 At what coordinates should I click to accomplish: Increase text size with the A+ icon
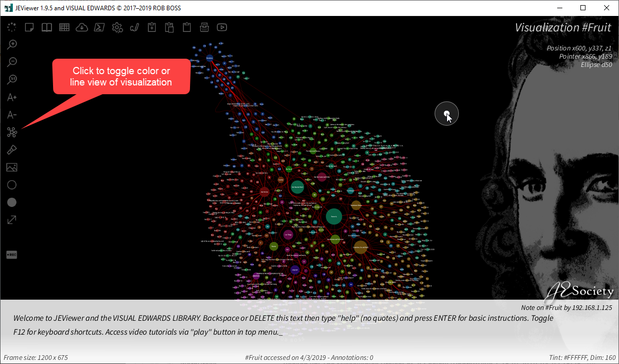[x=12, y=97]
